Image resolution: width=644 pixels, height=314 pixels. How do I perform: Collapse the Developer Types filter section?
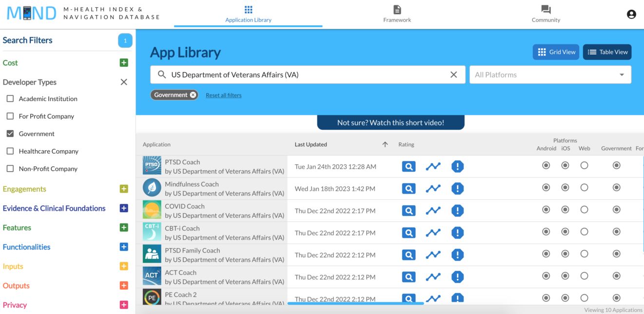coord(124,82)
